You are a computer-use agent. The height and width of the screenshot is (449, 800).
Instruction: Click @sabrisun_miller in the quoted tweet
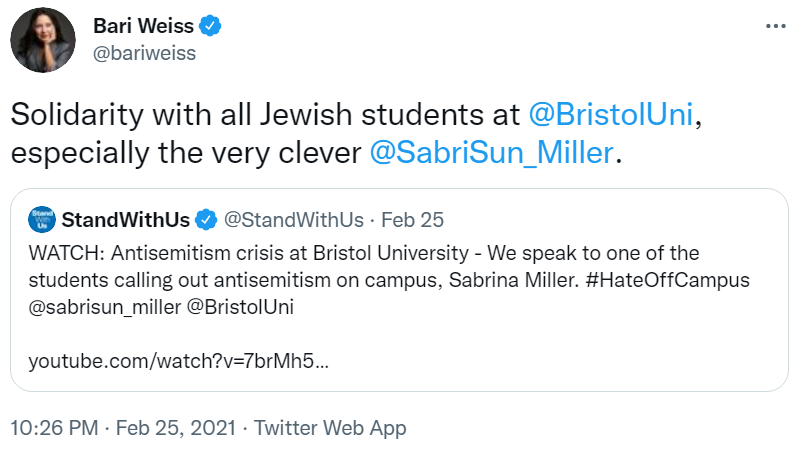pos(105,307)
